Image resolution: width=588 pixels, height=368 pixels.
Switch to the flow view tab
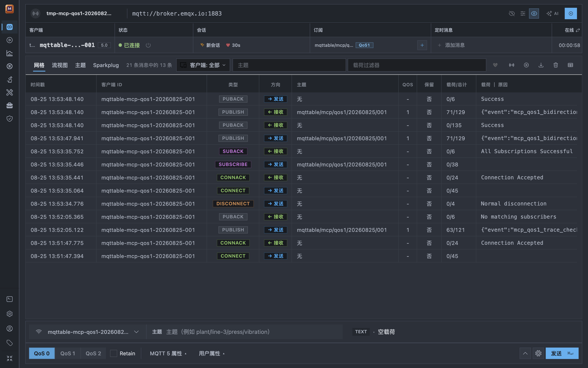point(60,65)
